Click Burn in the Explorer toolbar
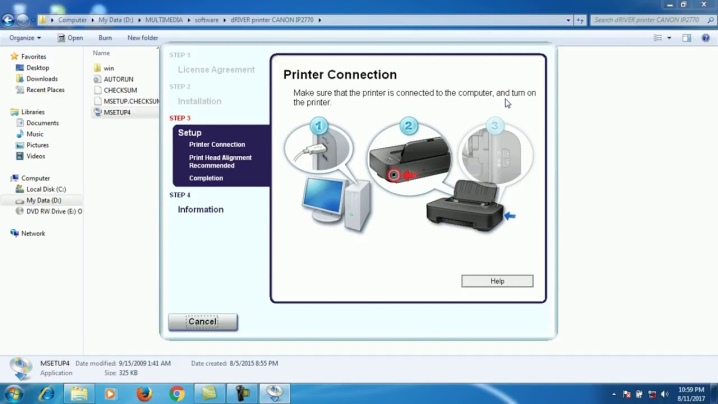 [105, 38]
